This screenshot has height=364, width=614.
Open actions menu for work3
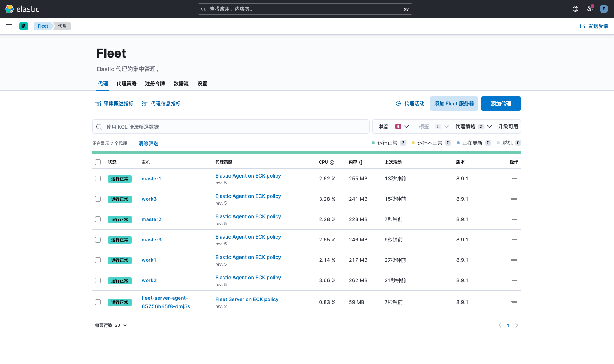(x=514, y=199)
